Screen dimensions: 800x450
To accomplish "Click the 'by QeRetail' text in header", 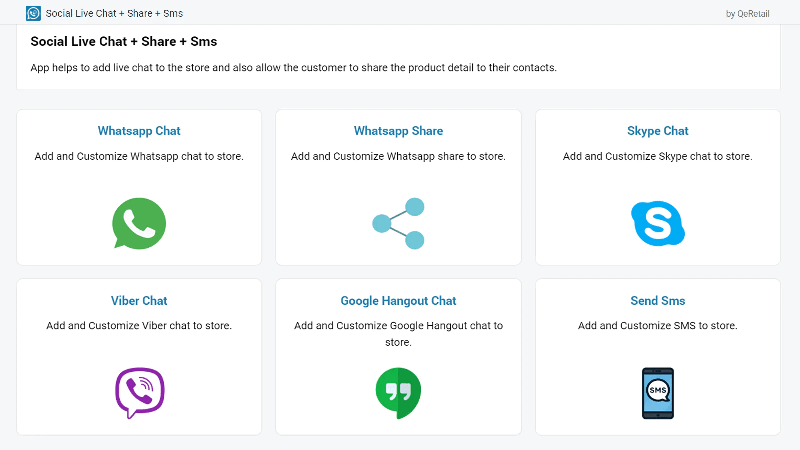I will tap(747, 14).
